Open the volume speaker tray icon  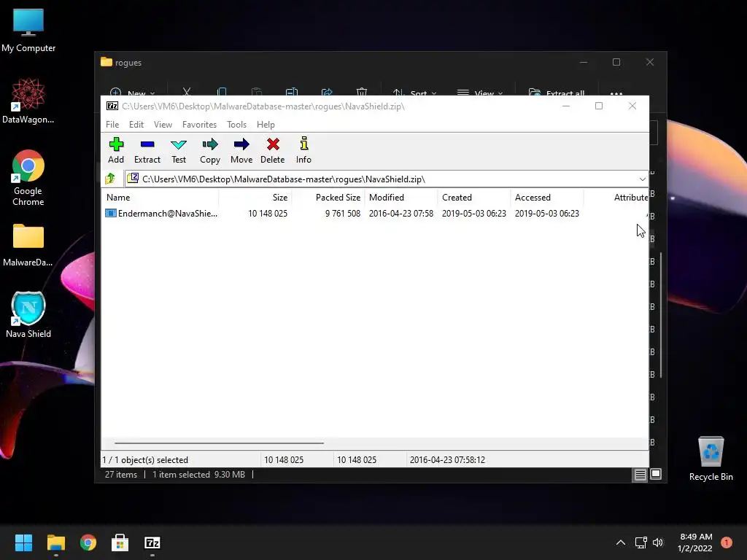point(658,542)
